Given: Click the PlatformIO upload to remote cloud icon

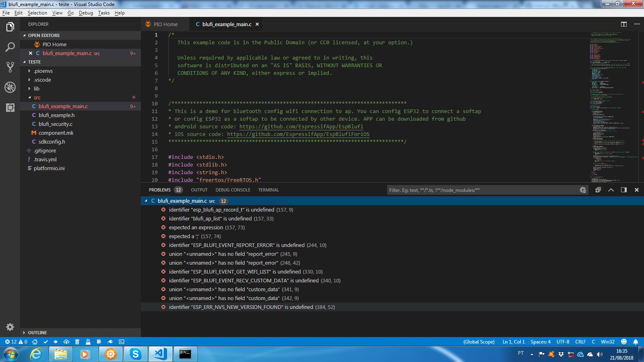Looking at the screenshot, I should [x=66, y=341].
